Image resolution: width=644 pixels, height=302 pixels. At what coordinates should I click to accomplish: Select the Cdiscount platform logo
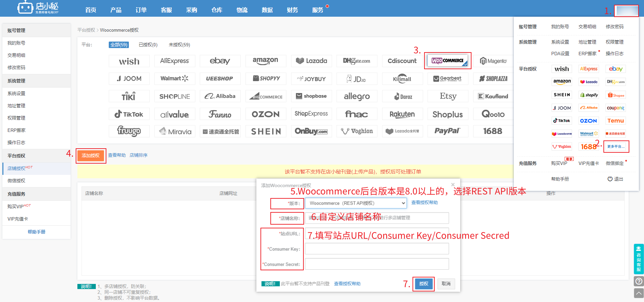(x=402, y=61)
